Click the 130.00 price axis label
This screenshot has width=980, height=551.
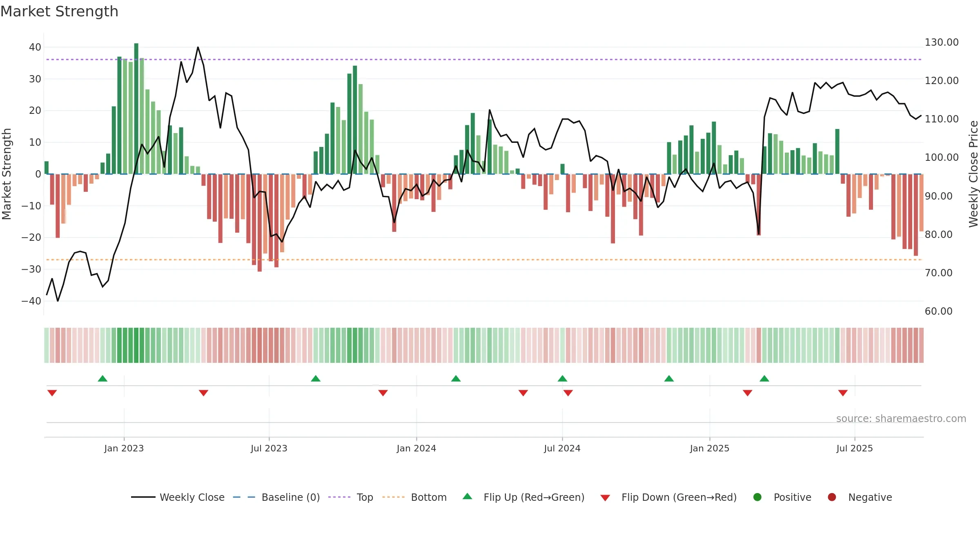pyautogui.click(x=942, y=42)
